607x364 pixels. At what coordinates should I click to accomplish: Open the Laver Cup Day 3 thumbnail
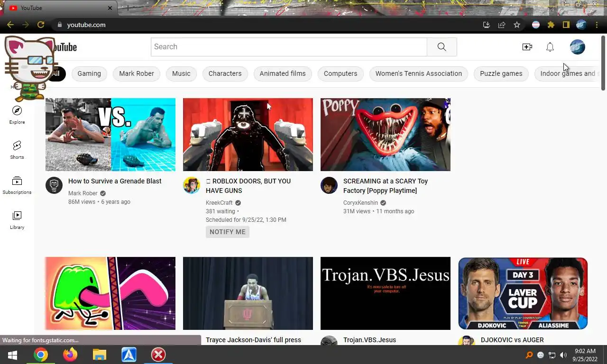(523, 293)
